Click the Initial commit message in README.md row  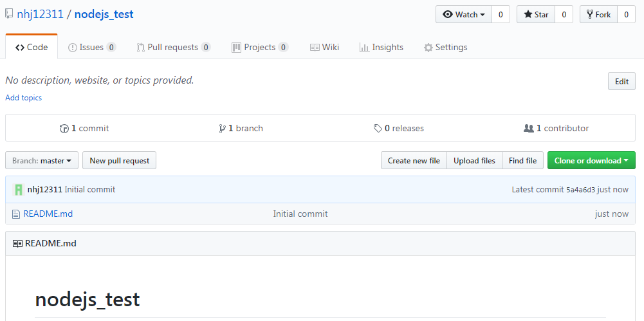[300, 214]
